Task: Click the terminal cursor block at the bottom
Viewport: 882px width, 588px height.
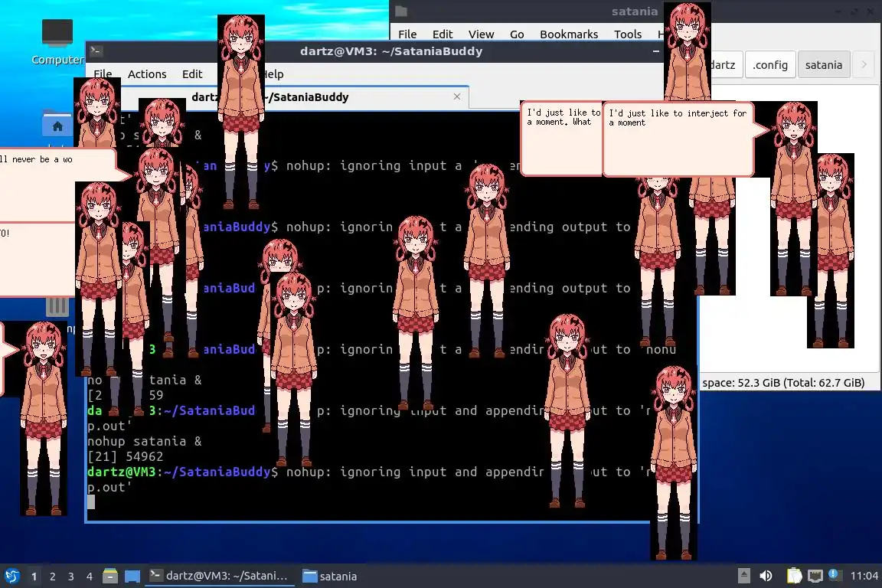Action: pos(91,502)
